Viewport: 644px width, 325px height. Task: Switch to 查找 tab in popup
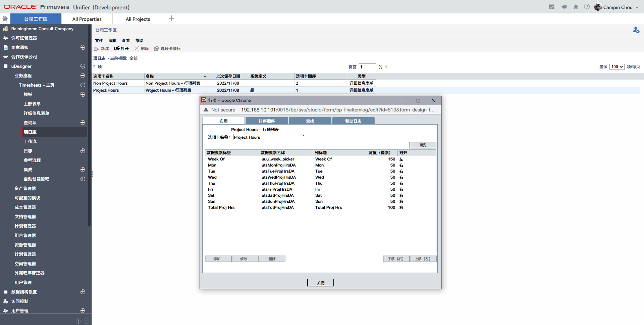pyautogui.click(x=310, y=121)
